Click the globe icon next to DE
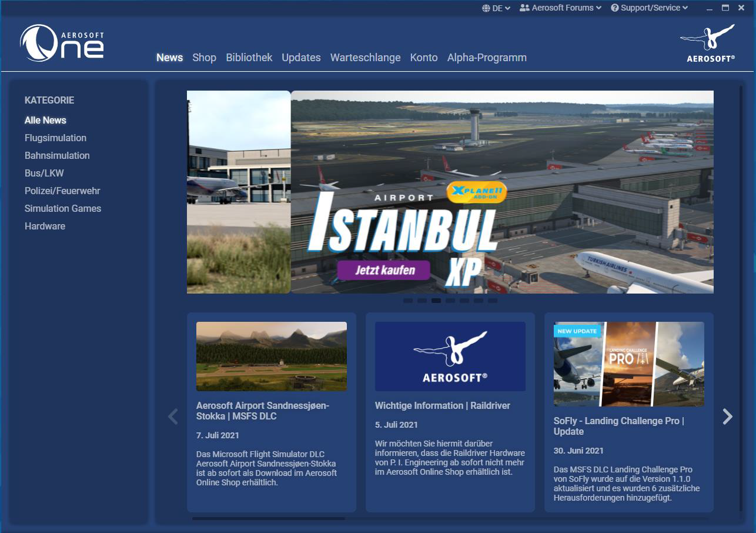Viewport: 756px width, 533px height. click(485, 8)
